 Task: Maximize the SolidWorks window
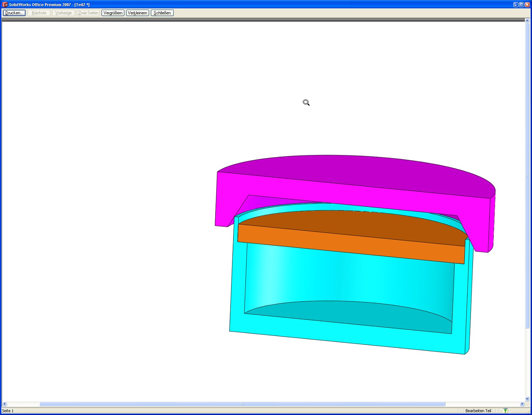[x=521, y=5]
